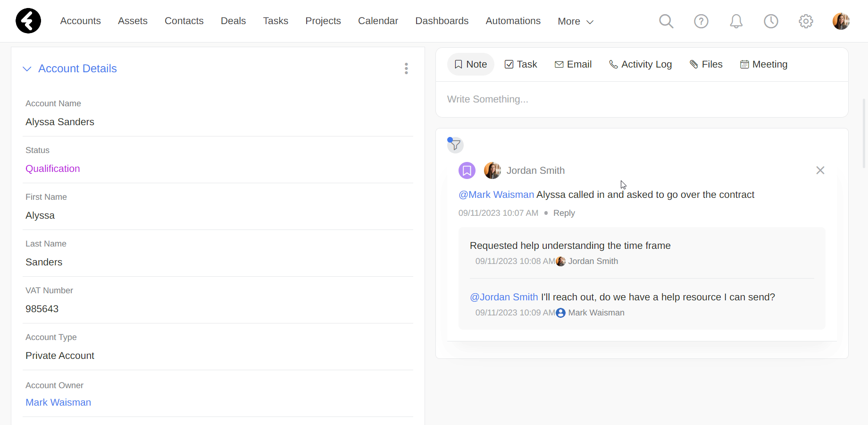This screenshot has height=425, width=868.
Task: Select the Note tab
Action: pyautogui.click(x=471, y=64)
